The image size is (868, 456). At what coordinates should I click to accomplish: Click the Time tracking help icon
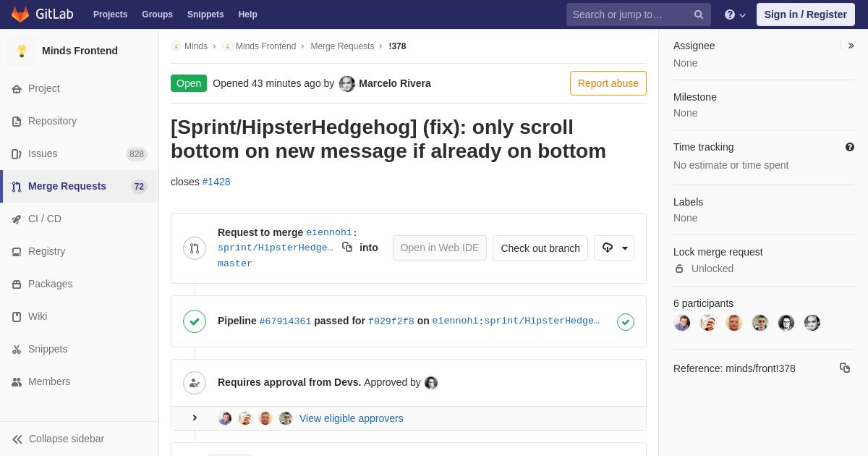tap(850, 147)
